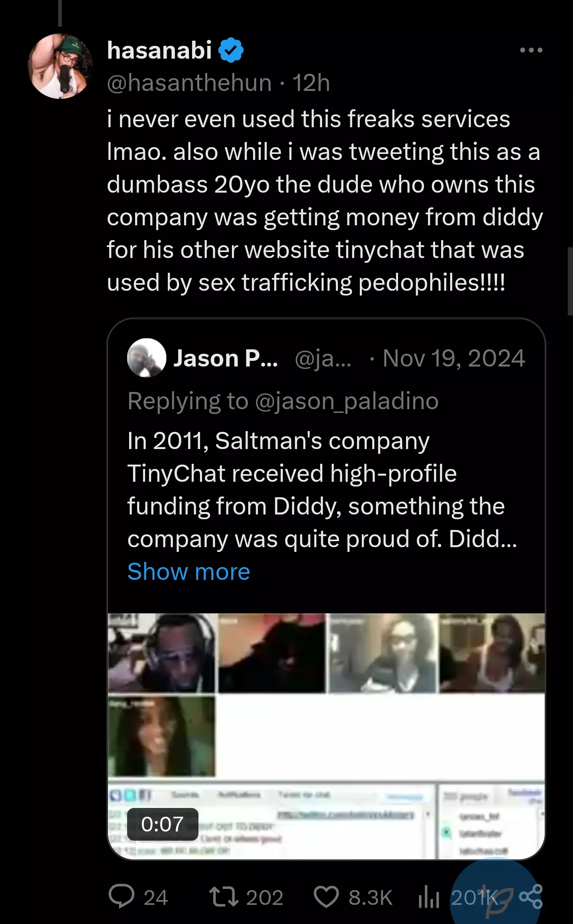573x924 pixels.
Task: Play the 0:07 video thumbnail
Action: click(326, 736)
